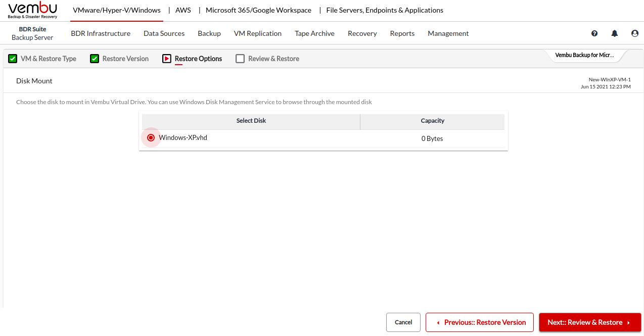The width and height of the screenshot is (644, 336).
Task: Open File Servers, Endpoints & Applications tab
Action: click(x=385, y=10)
